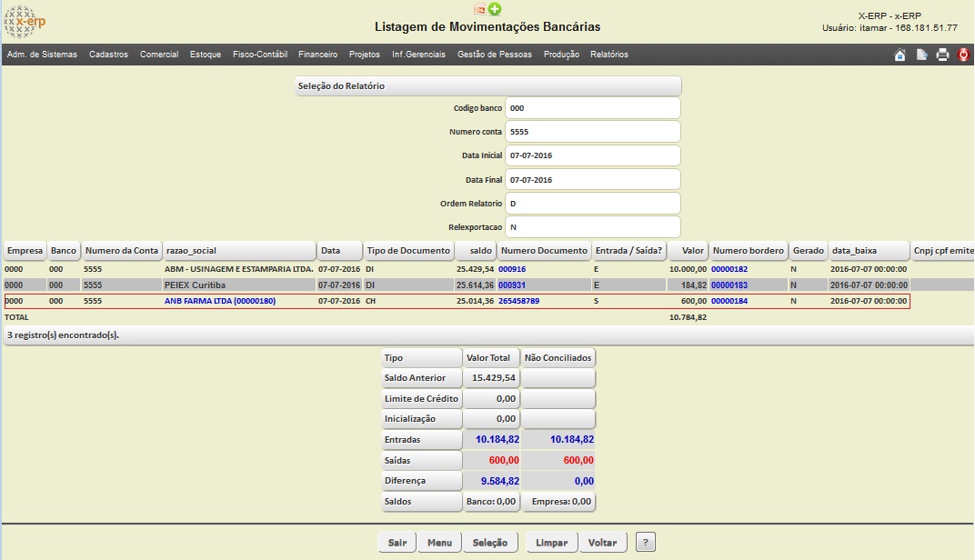Open ANB FARMA LTDA (00000180) link

[x=220, y=301]
